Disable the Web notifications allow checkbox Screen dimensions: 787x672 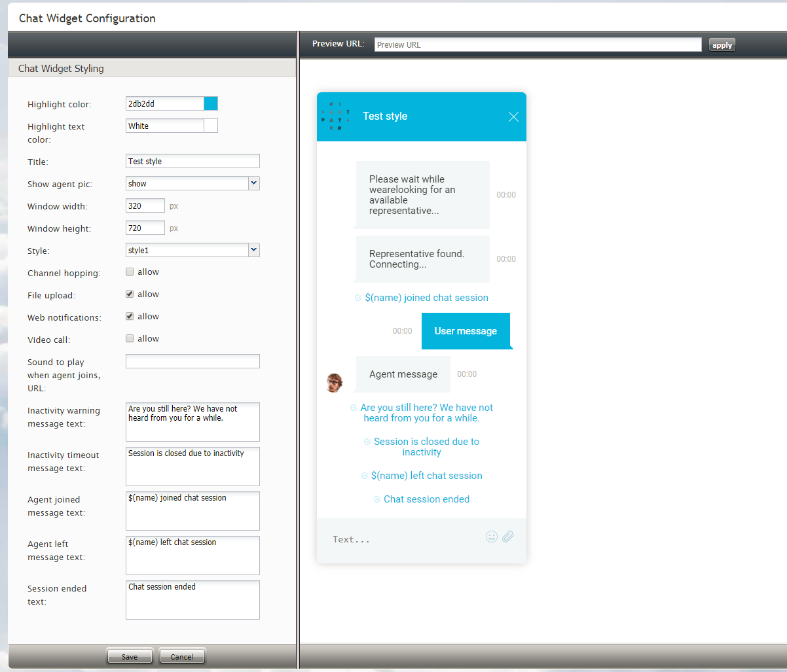(x=130, y=316)
